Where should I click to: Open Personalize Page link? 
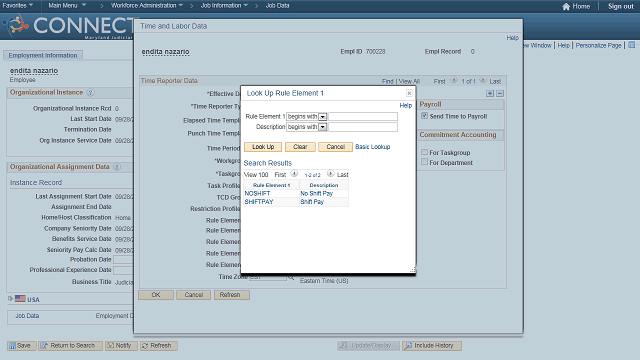pos(598,45)
